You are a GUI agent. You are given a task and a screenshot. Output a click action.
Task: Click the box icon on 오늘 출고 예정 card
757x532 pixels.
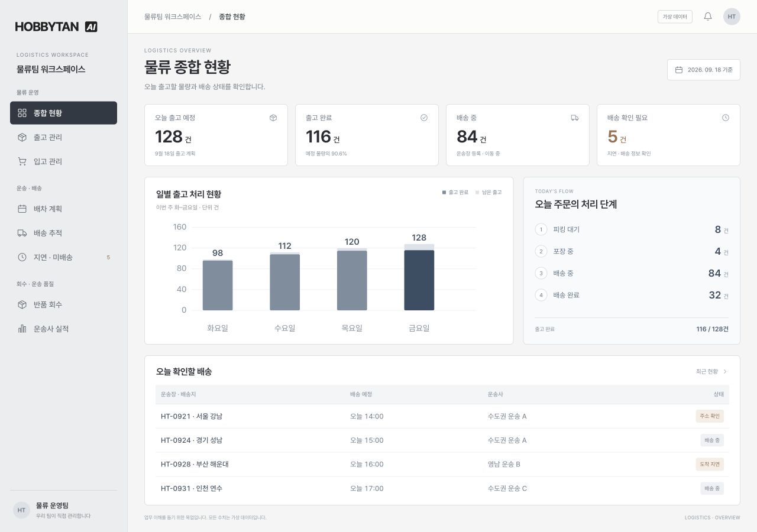273,118
